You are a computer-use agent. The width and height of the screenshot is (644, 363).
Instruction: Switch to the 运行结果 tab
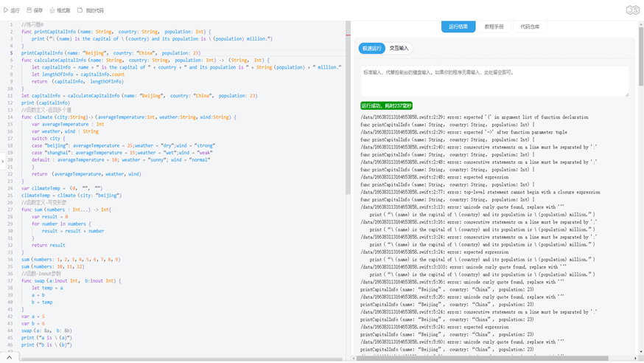pyautogui.click(x=458, y=27)
